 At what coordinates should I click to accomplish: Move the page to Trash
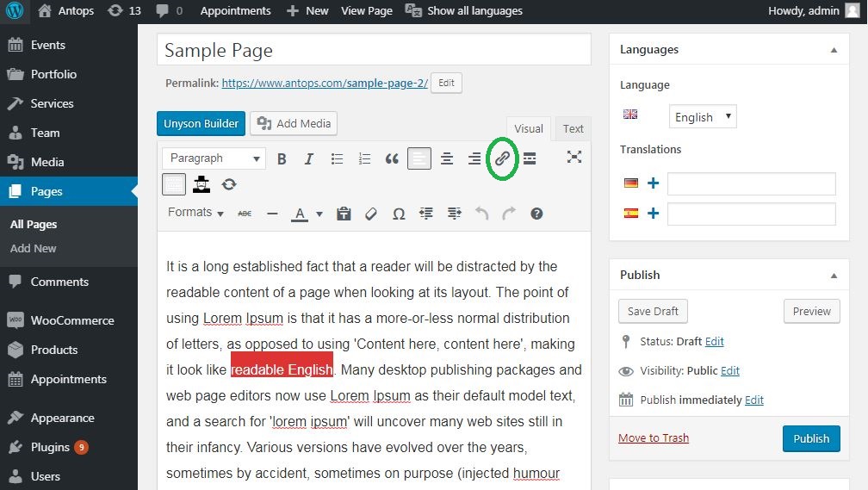coord(654,438)
